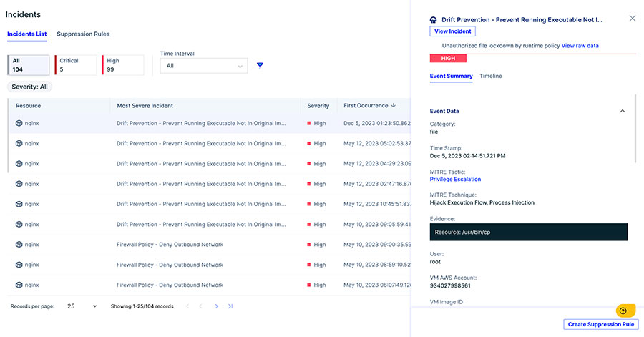The width and height of the screenshot is (644, 337).
Task: Click the Severity: All filter chip
Action: tap(29, 87)
